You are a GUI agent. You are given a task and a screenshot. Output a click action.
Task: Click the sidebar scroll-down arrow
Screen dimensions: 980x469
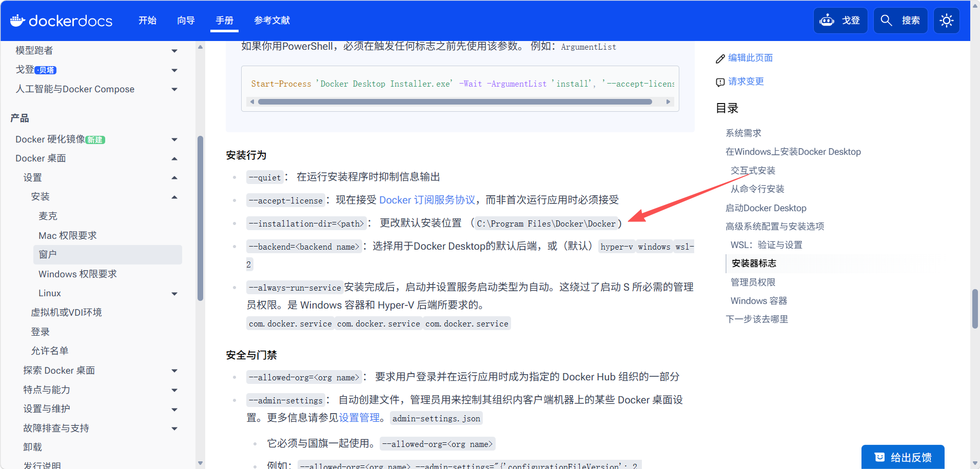click(x=200, y=463)
